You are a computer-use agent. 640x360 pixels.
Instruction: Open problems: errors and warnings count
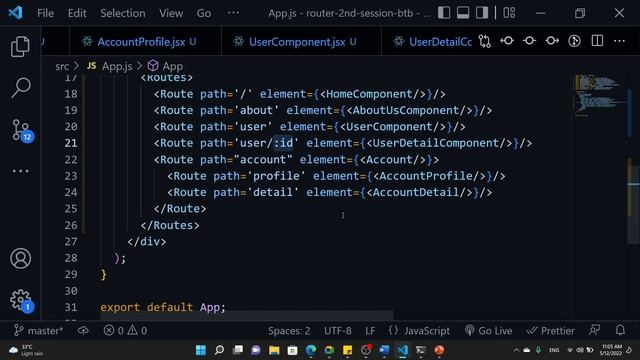pyautogui.click(x=125, y=330)
